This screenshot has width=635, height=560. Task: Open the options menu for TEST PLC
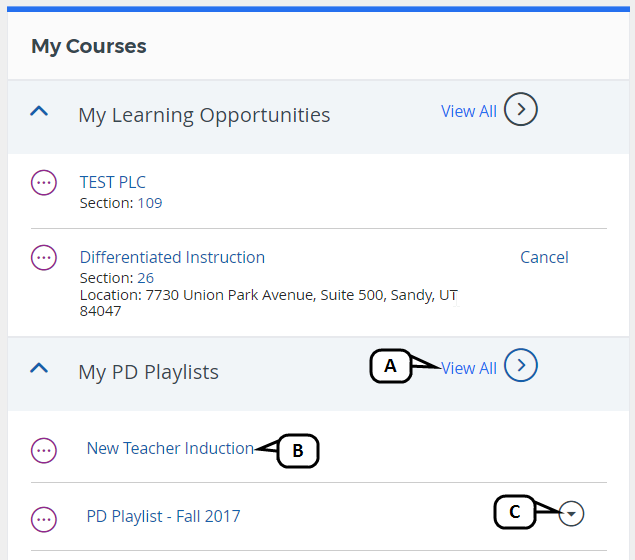44,183
